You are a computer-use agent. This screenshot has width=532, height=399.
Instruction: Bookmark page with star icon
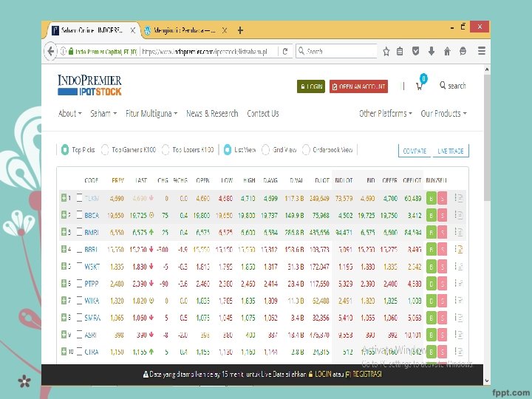coord(386,51)
